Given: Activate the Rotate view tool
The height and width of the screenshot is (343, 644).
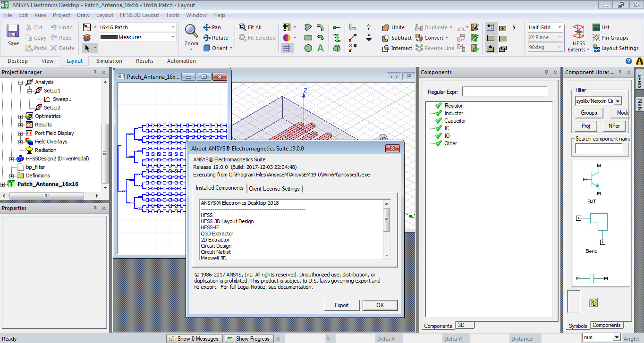Looking at the screenshot, I should pyautogui.click(x=216, y=38).
